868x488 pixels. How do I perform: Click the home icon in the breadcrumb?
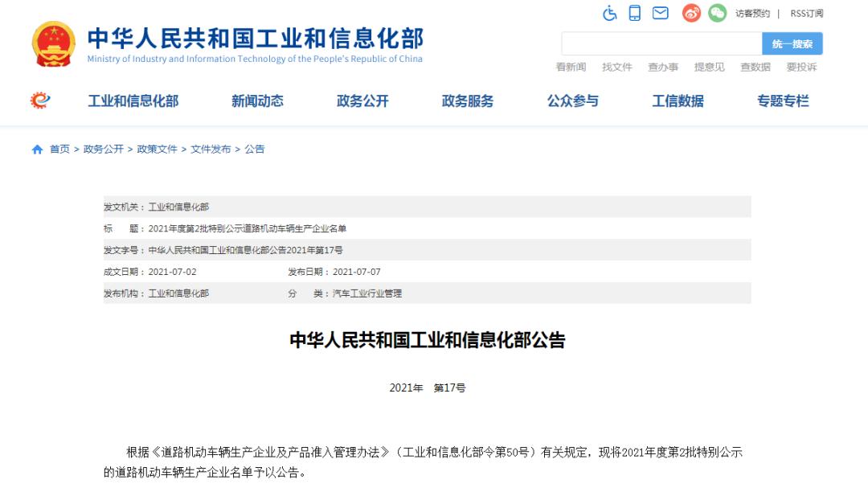35,149
